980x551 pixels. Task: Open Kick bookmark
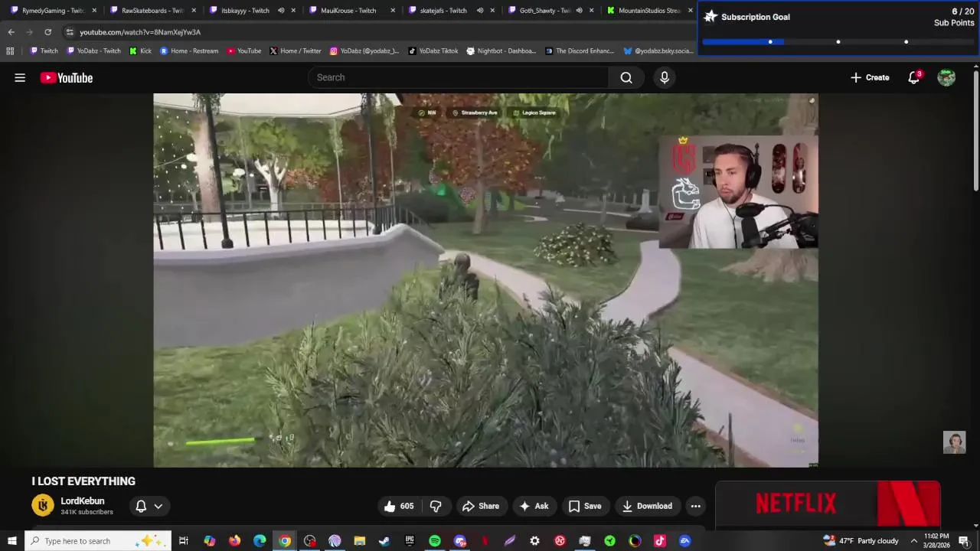click(141, 51)
